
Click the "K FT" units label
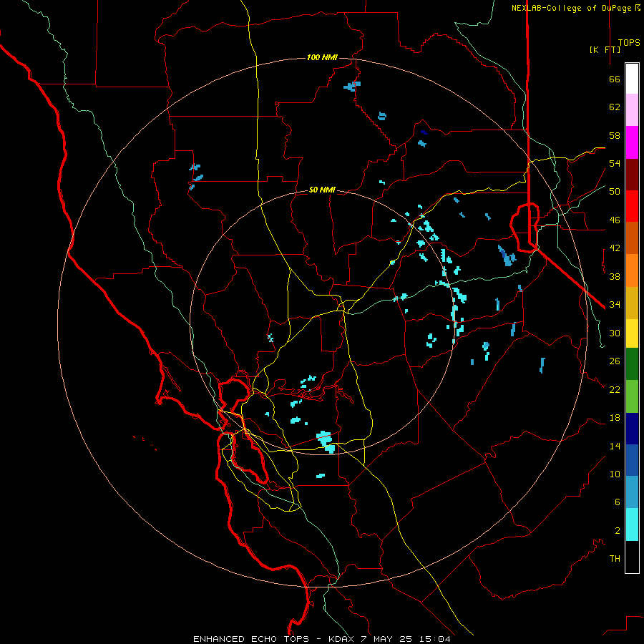pyautogui.click(x=605, y=49)
